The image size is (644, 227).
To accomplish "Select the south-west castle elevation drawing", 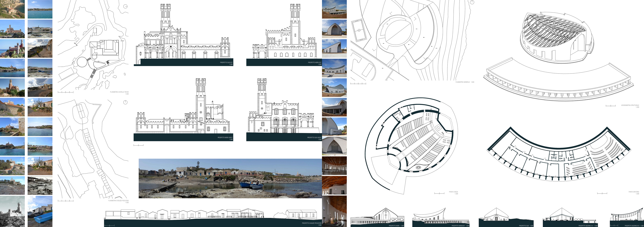I will click(284, 110).
